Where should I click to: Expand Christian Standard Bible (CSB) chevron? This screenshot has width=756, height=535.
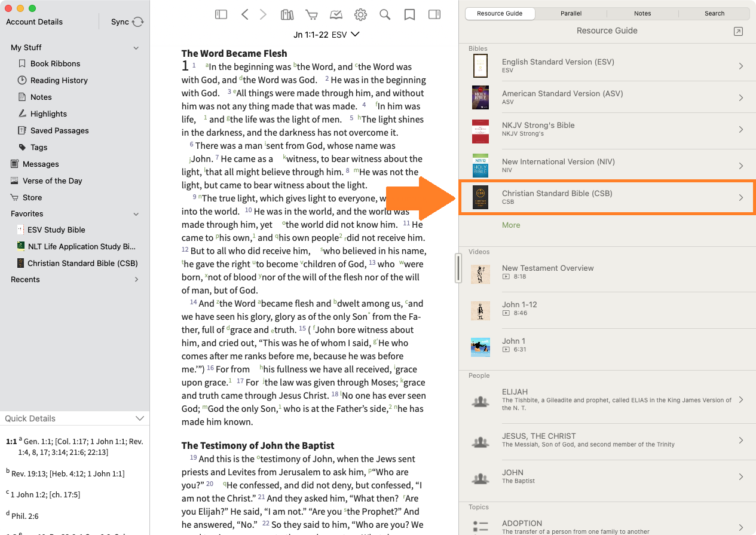[741, 197]
